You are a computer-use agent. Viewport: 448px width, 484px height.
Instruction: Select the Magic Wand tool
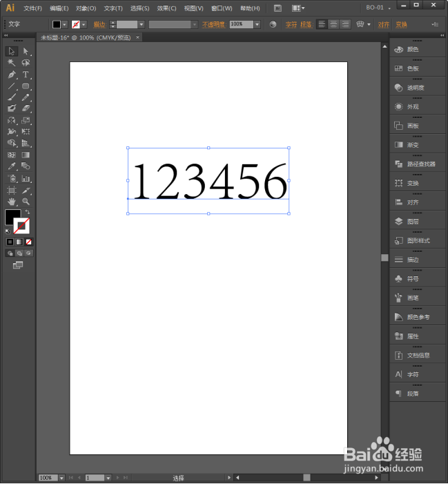point(12,63)
